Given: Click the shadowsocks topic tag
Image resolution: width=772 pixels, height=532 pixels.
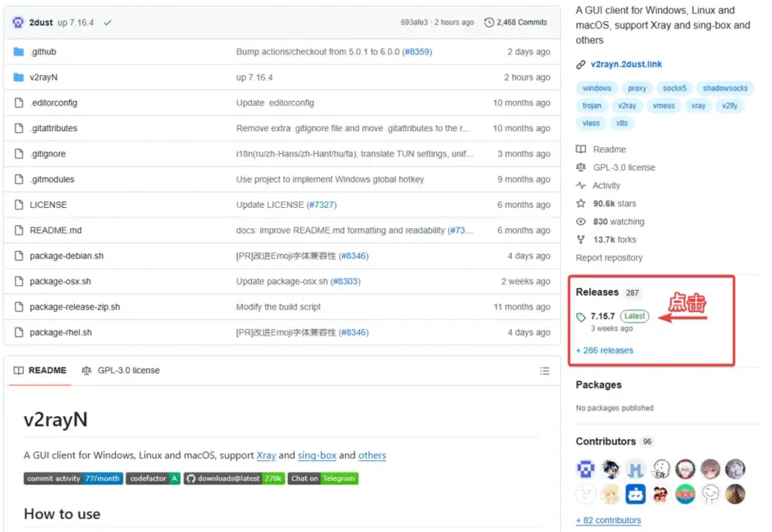Looking at the screenshot, I should [725, 88].
